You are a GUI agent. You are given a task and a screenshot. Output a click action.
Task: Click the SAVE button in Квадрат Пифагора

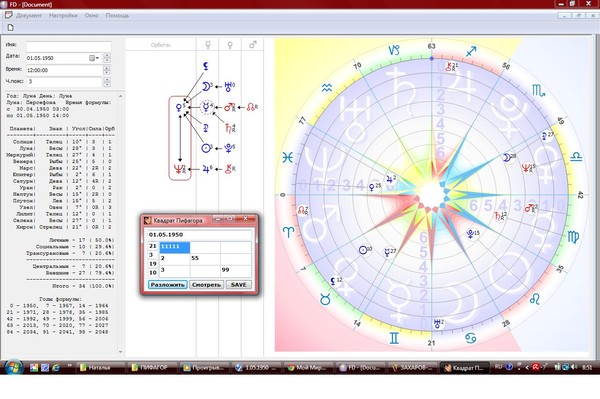[x=238, y=285]
